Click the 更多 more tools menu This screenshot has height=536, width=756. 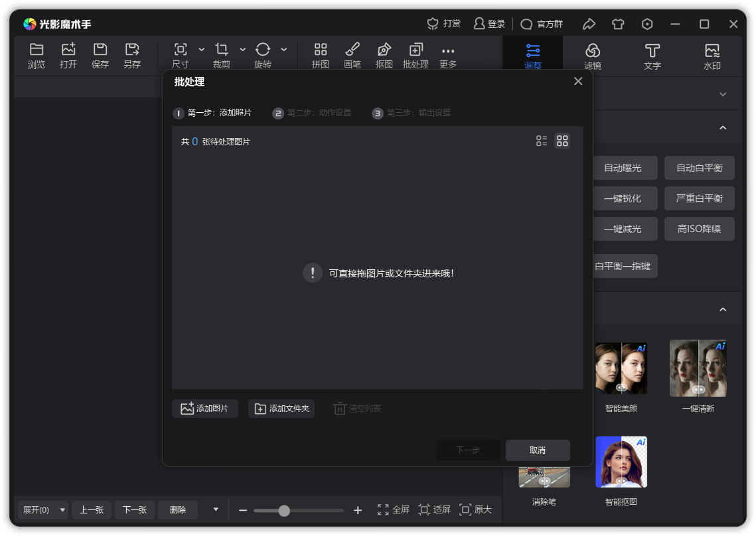[x=447, y=55]
